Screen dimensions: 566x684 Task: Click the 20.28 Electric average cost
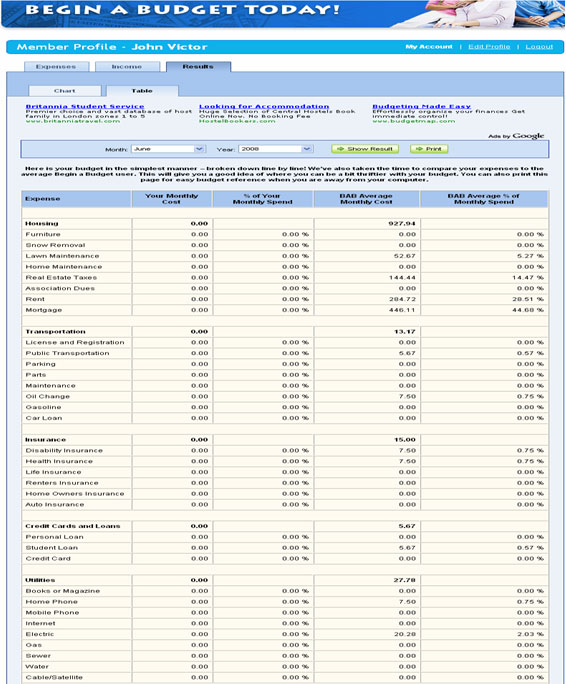pos(405,634)
